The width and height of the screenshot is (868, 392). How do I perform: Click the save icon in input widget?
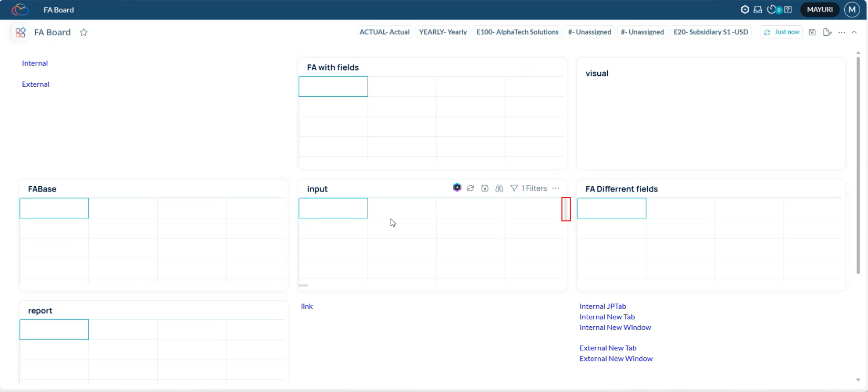(485, 188)
